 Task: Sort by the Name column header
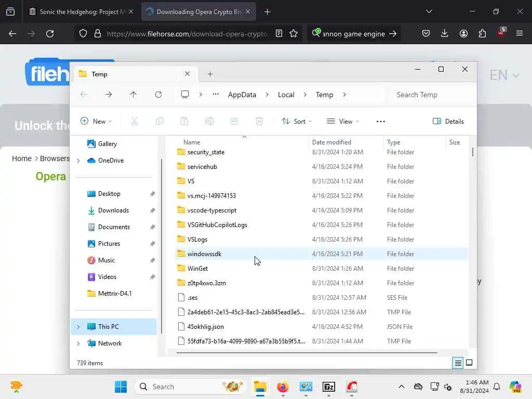point(242,142)
